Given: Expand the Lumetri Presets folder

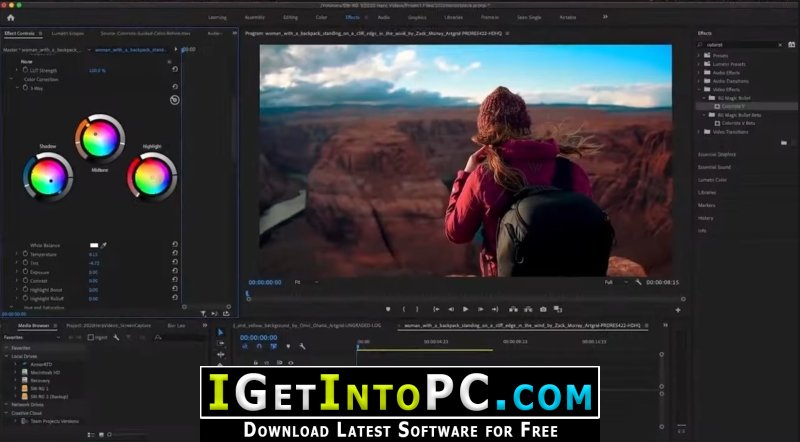Looking at the screenshot, I should click(699, 64).
